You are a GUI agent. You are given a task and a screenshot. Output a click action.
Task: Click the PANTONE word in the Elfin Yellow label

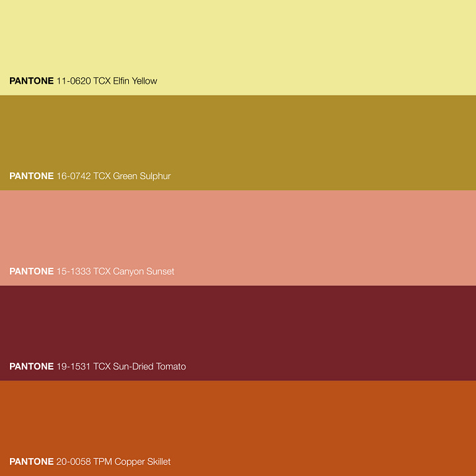tap(32, 81)
